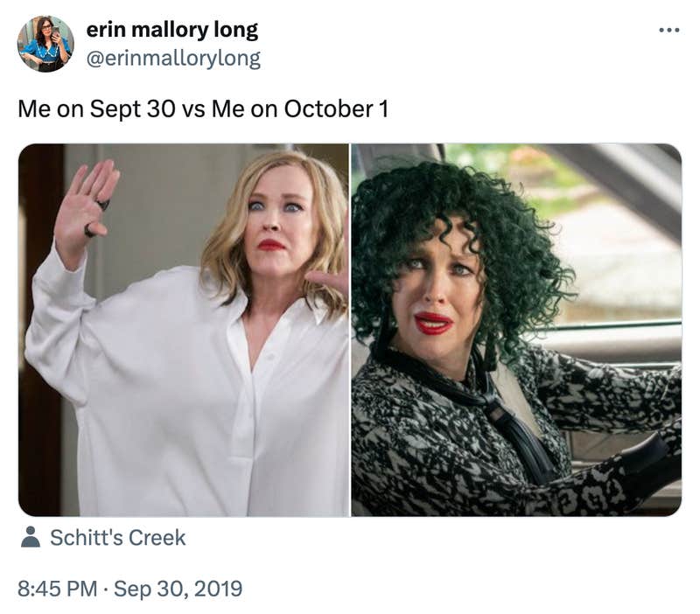Select the person icon beside Schitt's Creek
The height and width of the screenshot is (614, 700).
click(29, 540)
